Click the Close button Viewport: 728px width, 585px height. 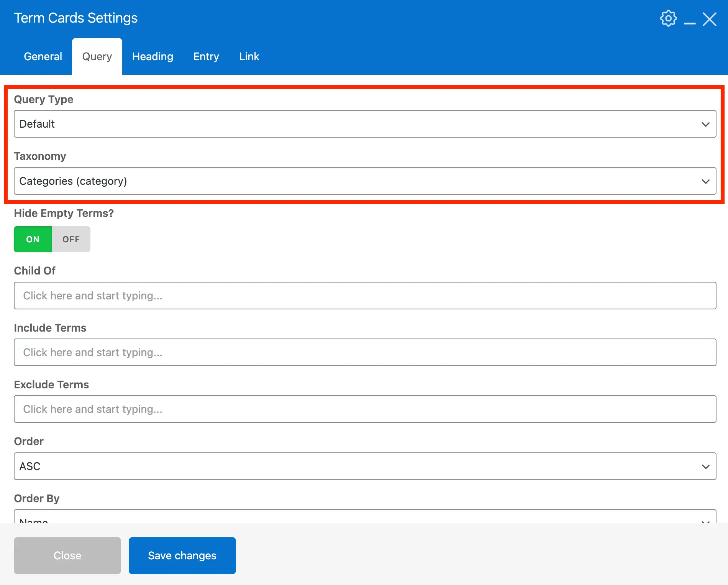tap(67, 555)
